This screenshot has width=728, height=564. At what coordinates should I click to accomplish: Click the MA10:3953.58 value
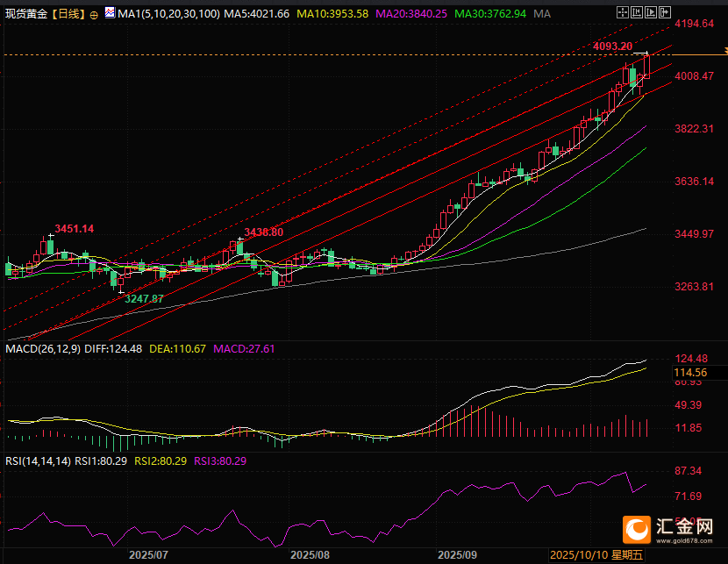tap(332, 14)
